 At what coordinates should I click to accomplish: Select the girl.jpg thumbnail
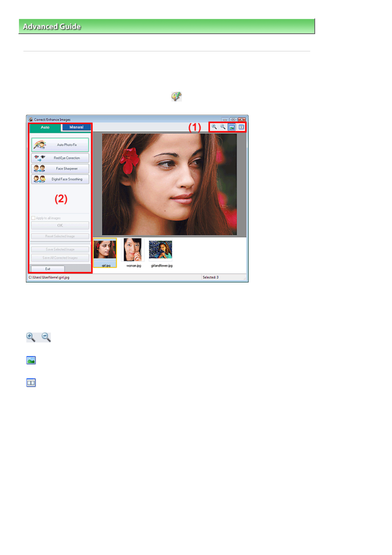[105, 253]
